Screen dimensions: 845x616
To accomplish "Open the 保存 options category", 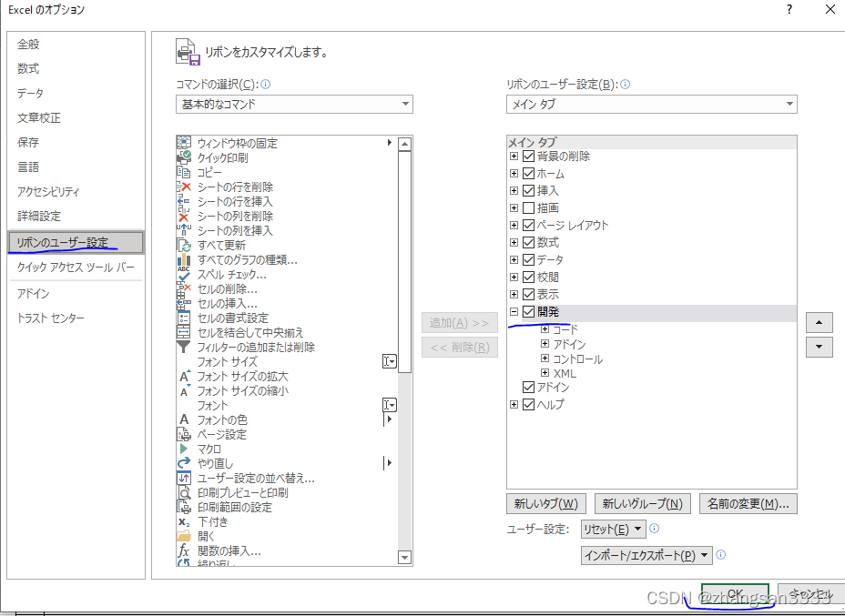I will click(28, 142).
